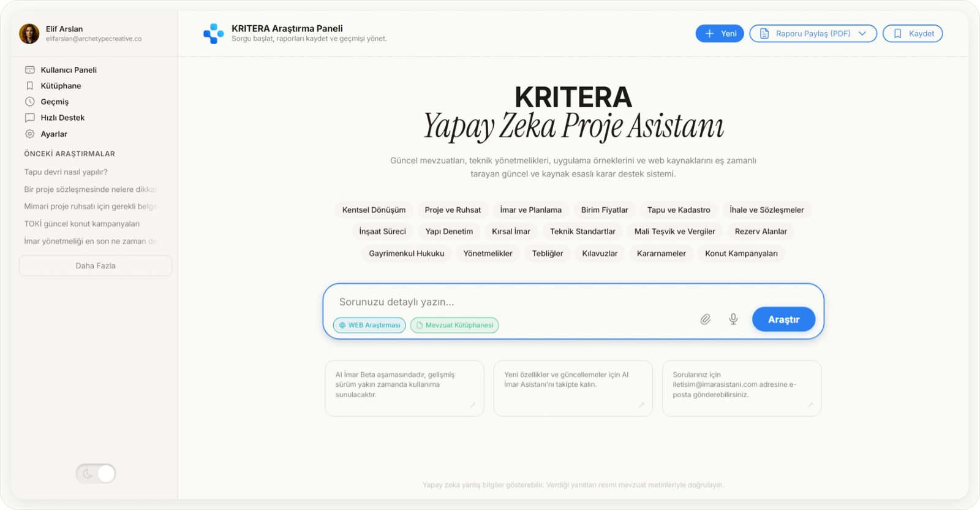Open Geçmiş history clock icon
980x510 pixels.
click(29, 102)
